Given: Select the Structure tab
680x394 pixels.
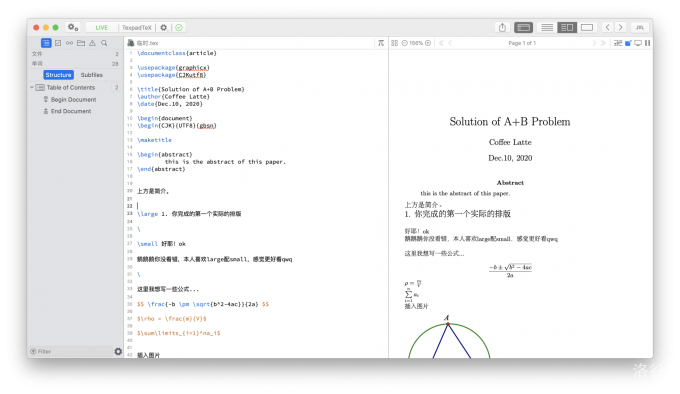Looking at the screenshot, I should (x=59, y=75).
